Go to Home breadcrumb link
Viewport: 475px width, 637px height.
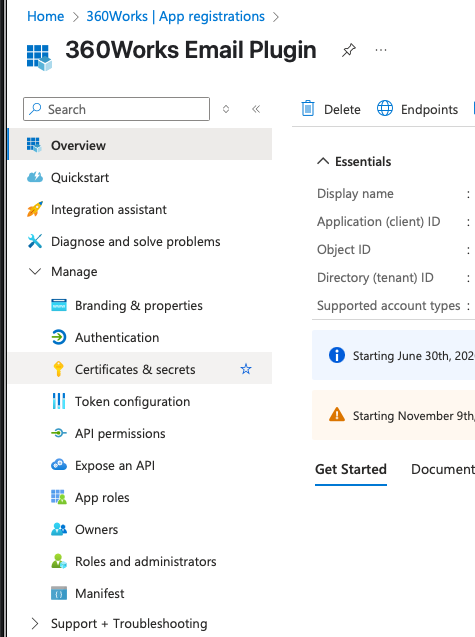coord(46,16)
